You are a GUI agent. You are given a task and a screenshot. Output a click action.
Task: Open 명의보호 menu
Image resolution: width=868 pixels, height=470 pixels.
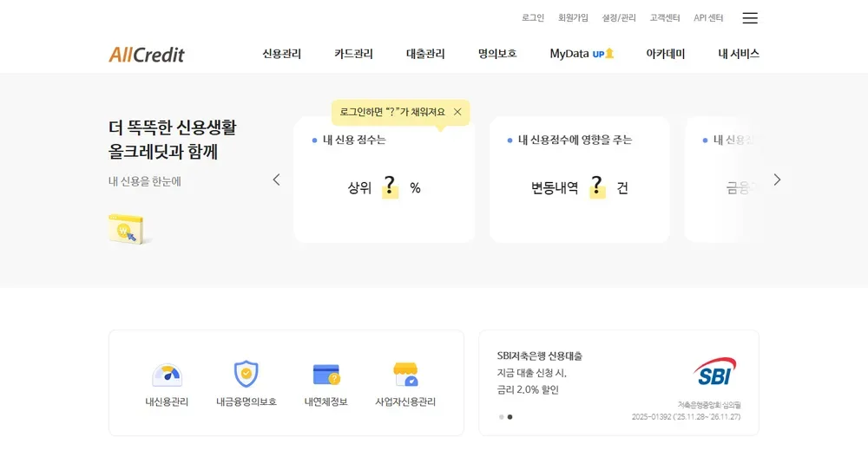(x=497, y=54)
